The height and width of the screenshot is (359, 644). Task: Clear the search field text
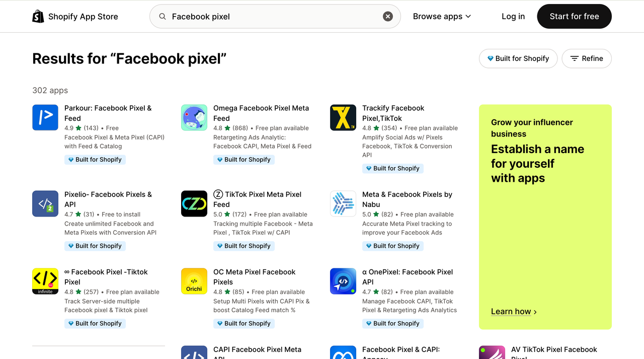click(x=388, y=17)
